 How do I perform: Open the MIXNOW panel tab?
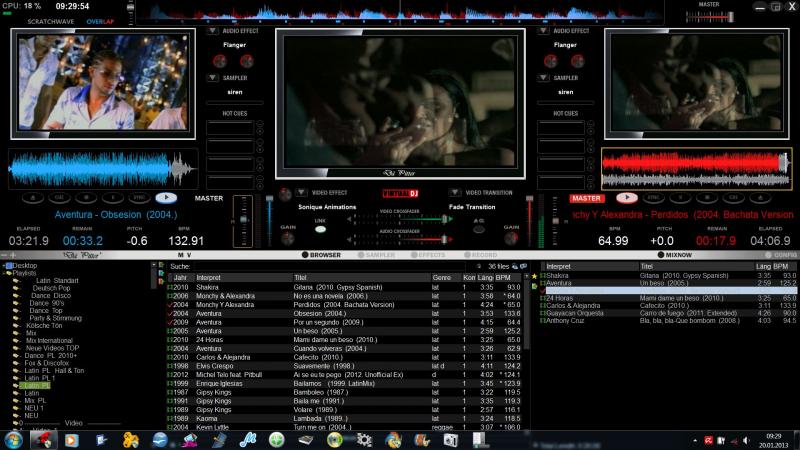click(x=674, y=255)
